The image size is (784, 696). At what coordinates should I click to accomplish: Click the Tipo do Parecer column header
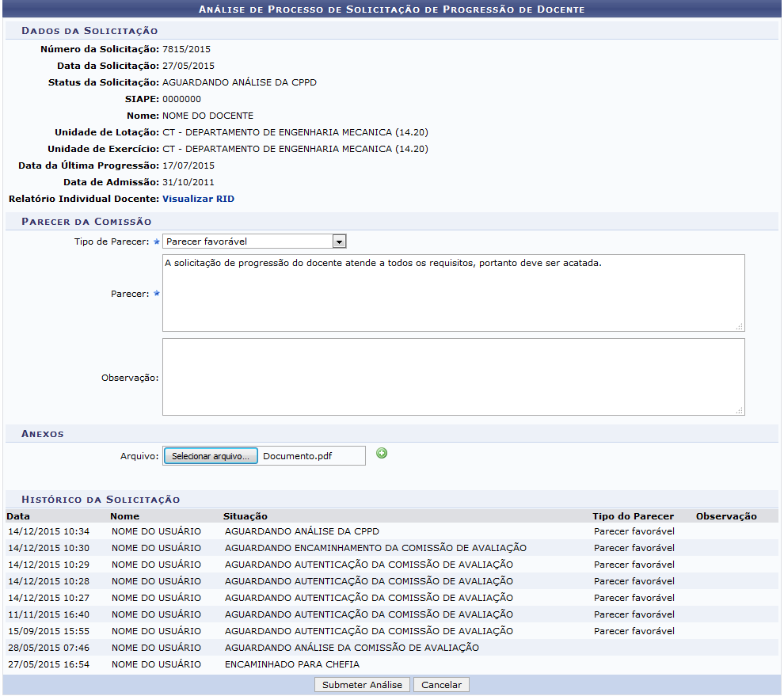[x=633, y=516]
